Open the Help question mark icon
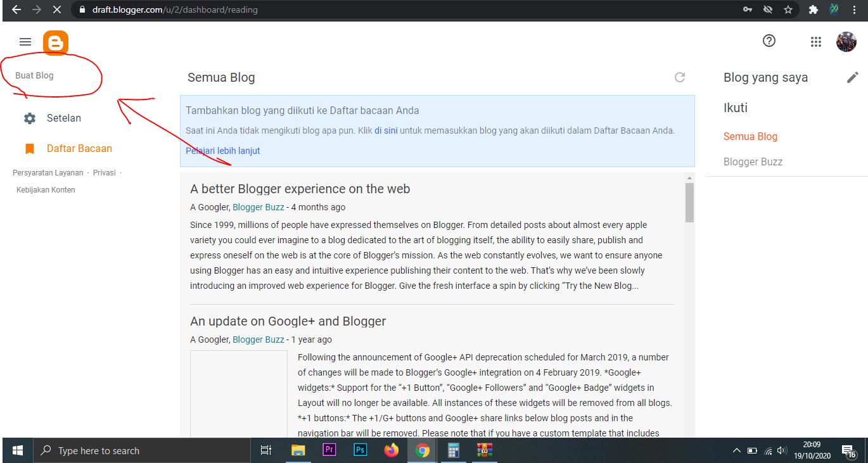The width and height of the screenshot is (868, 463). (x=769, y=41)
